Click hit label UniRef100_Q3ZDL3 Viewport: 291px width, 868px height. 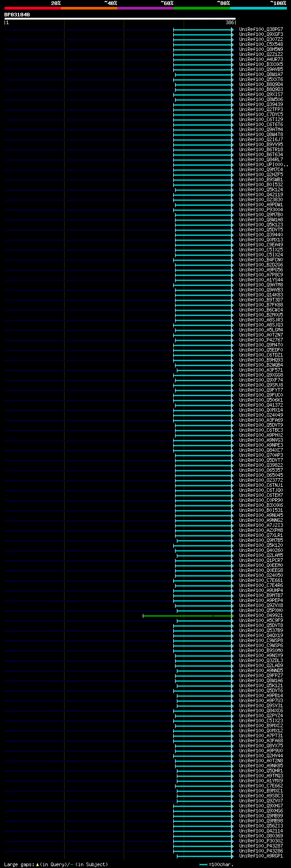pos(261,660)
